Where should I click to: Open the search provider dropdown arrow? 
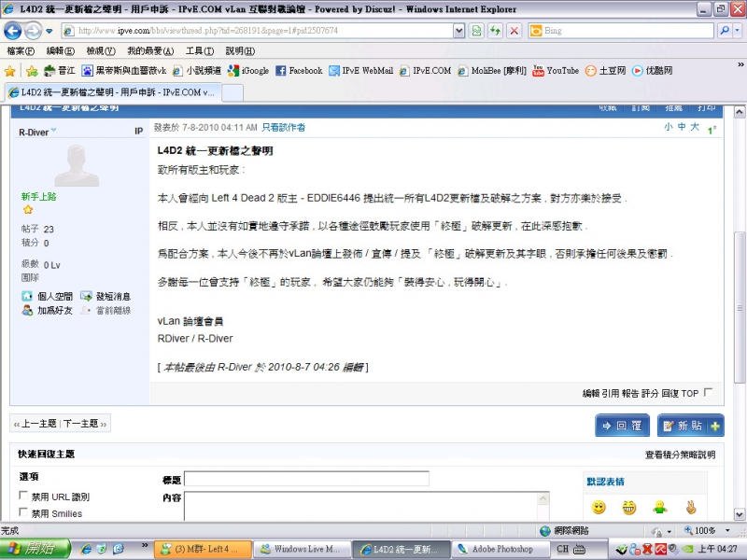point(737,31)
